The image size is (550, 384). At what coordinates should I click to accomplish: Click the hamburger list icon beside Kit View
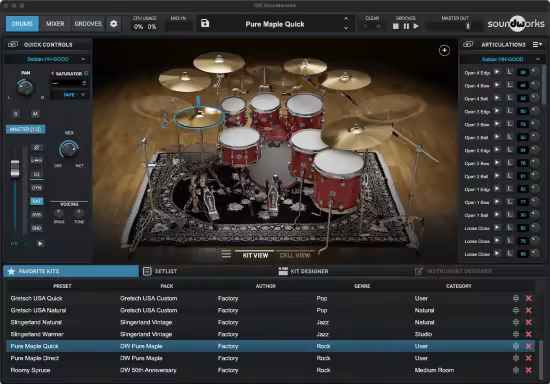click(x=226, y=254)
